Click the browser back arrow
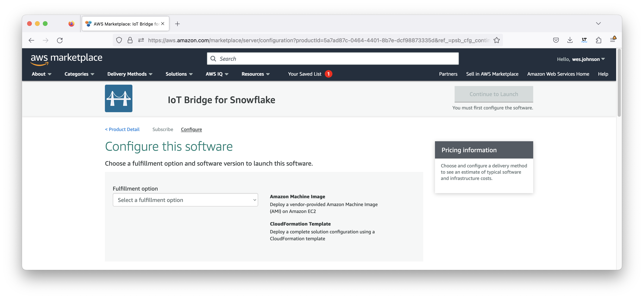 click(31, 40)
